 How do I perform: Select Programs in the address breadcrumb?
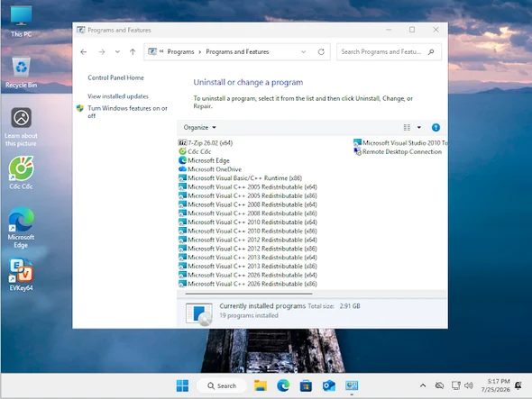(180, 52)
